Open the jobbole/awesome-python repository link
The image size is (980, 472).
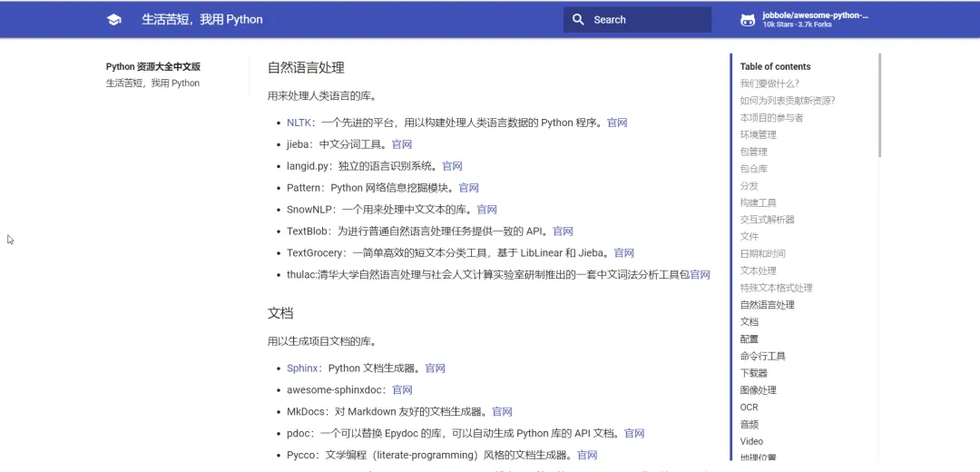pos(815,15)
